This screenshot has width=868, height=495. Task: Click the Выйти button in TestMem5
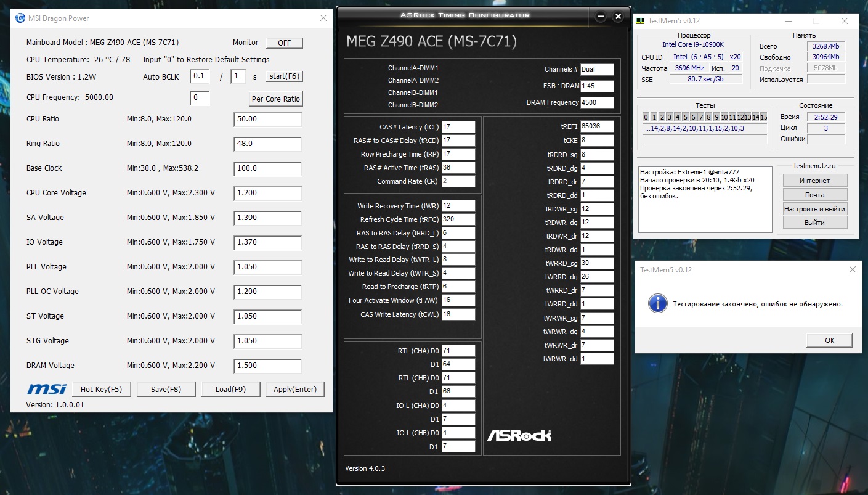(815, 223)
